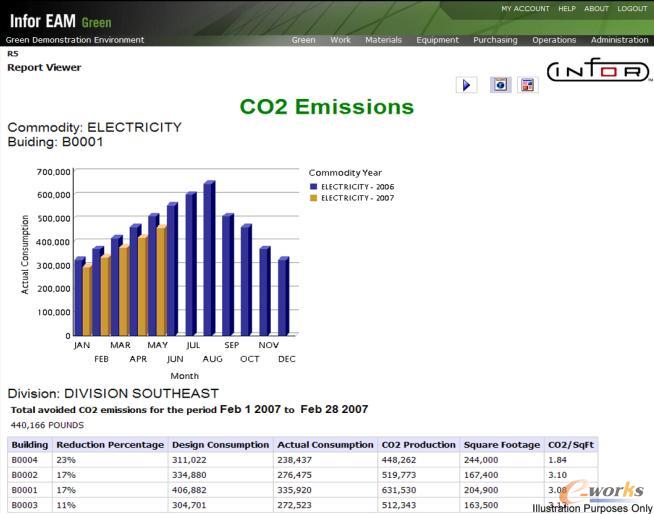Click the CO2 Emissions report title
The height and width of the screenshot is (514, 654).
[x=327, y=107]
